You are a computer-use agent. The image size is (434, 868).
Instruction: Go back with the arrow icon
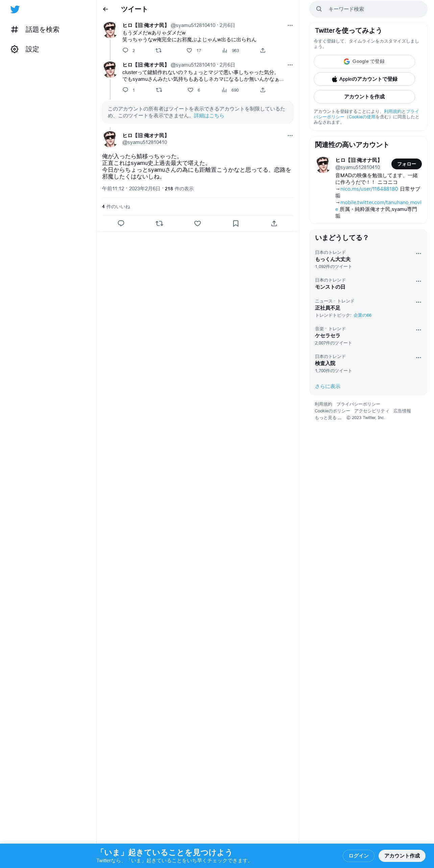105,9
